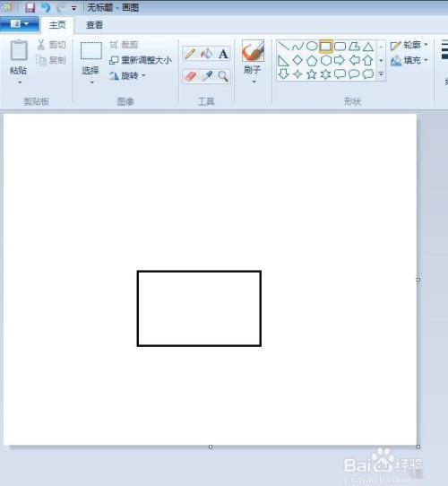Choose the five-point star shape
This screenshot has width=448, height=486.
tap(312, 74)
